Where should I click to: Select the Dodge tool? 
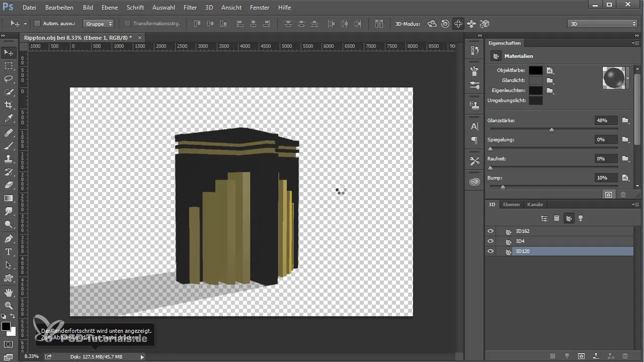9,224
